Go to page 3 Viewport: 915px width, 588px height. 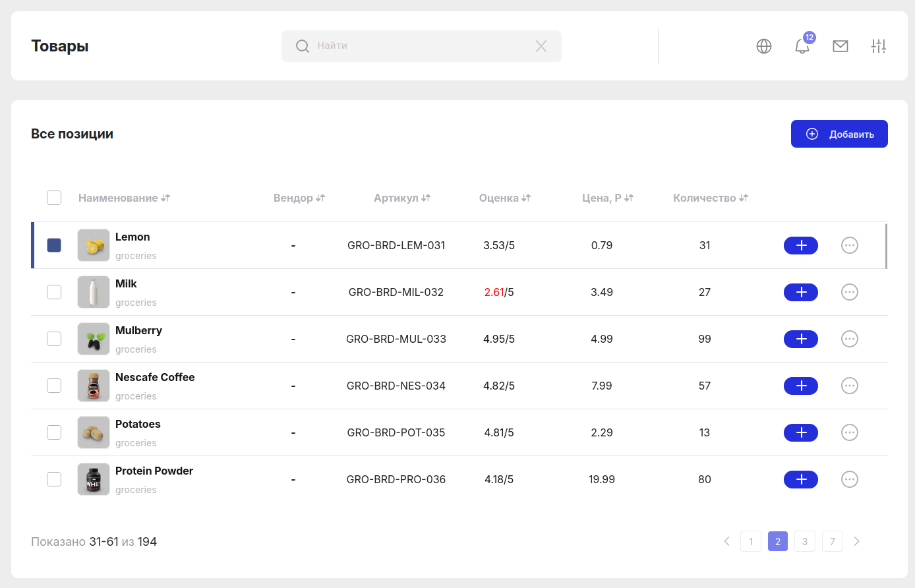pyautogui.click(x=805, y=541)
